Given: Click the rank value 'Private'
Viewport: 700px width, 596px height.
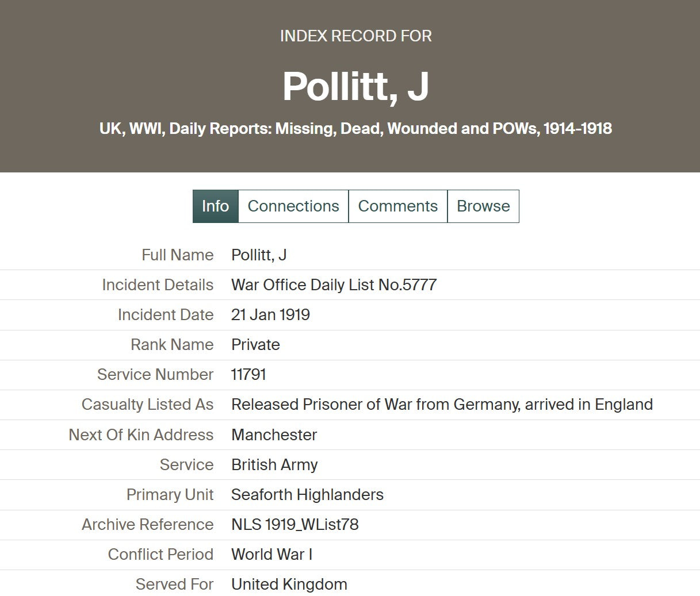Looking at the screenshot, I should point(255,345).
